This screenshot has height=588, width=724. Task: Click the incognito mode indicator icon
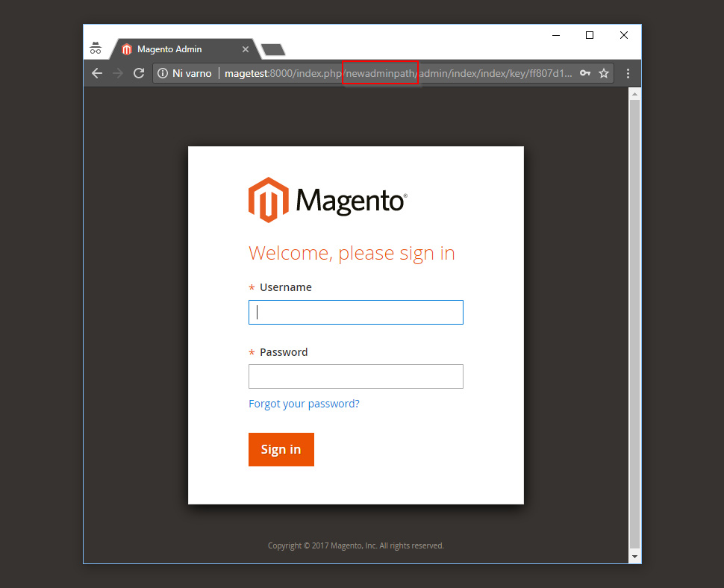96,48
